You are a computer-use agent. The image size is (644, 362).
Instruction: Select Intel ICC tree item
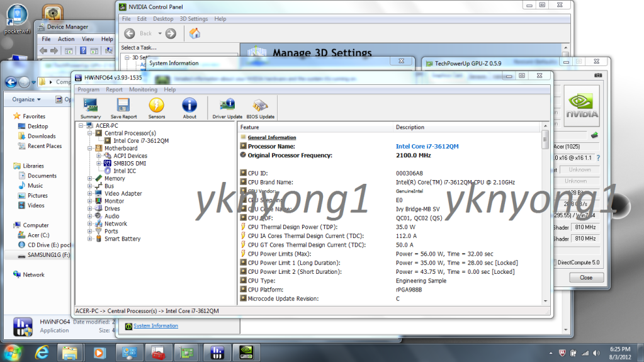125,171
